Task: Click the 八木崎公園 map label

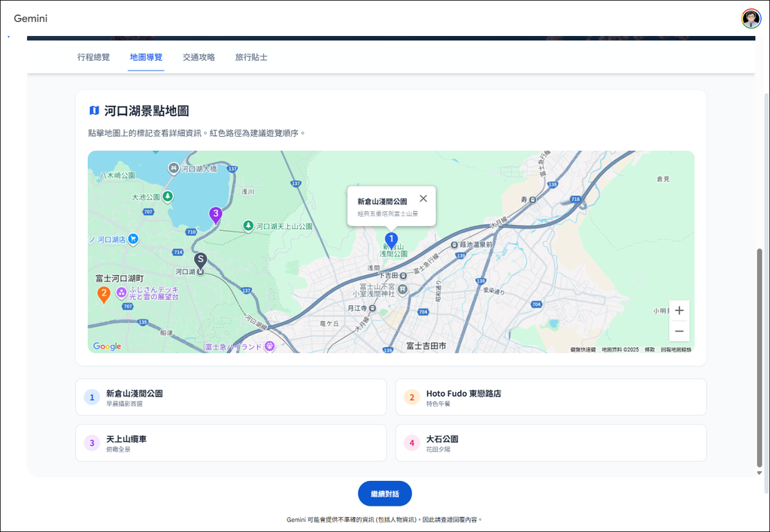Action: click(x=117, y=175)
